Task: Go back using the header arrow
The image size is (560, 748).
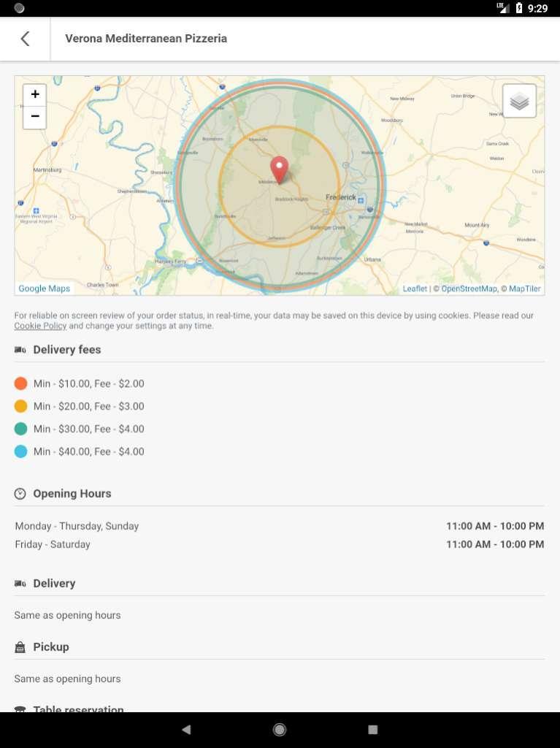Action: click(26, 39)
